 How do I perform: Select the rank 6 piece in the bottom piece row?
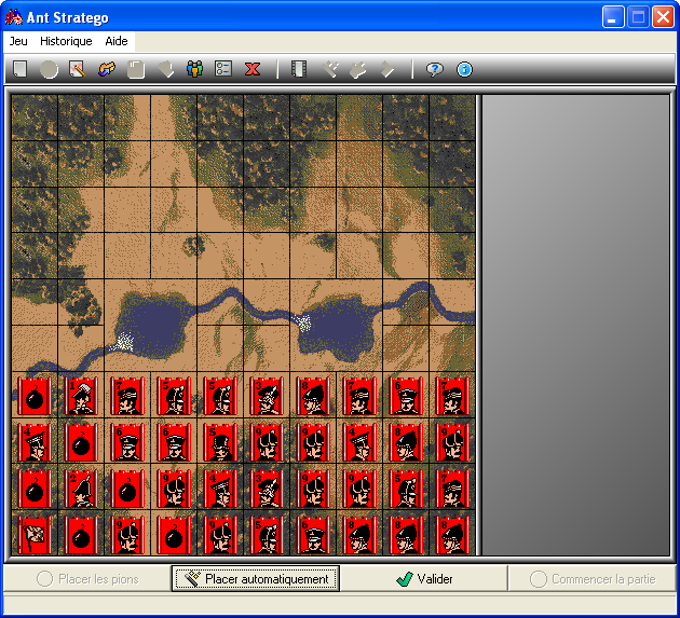(x=313, y=535)
